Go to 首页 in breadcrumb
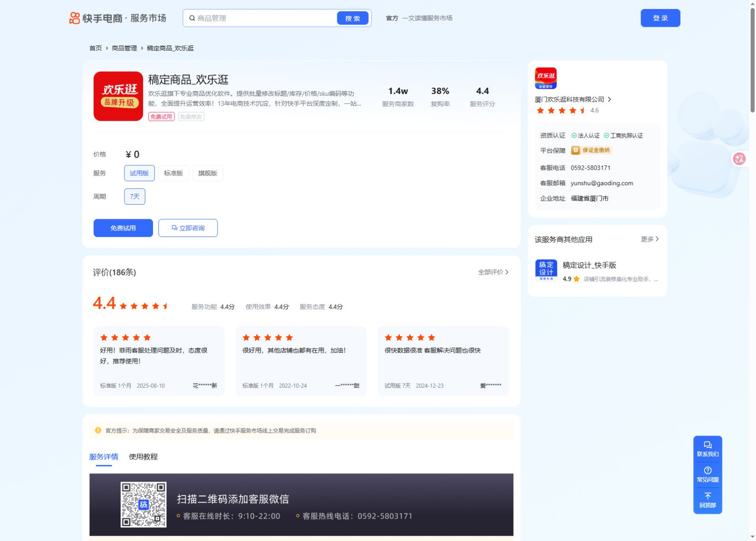 pyautogui.click(x=95, y=48)
